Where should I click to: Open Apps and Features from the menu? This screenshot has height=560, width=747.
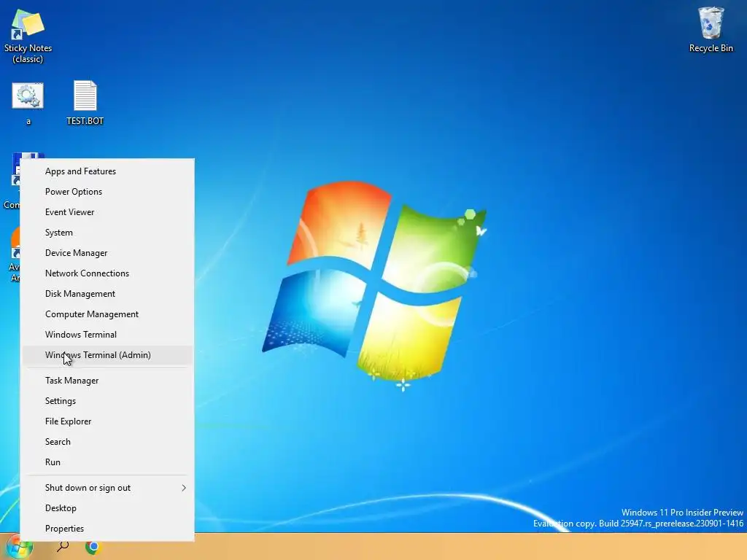108,171
